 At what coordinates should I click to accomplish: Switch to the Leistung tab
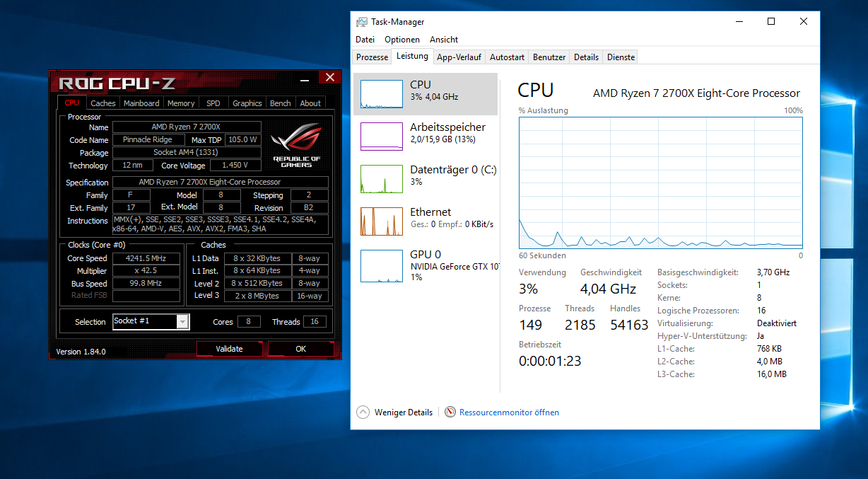[412, 56]
